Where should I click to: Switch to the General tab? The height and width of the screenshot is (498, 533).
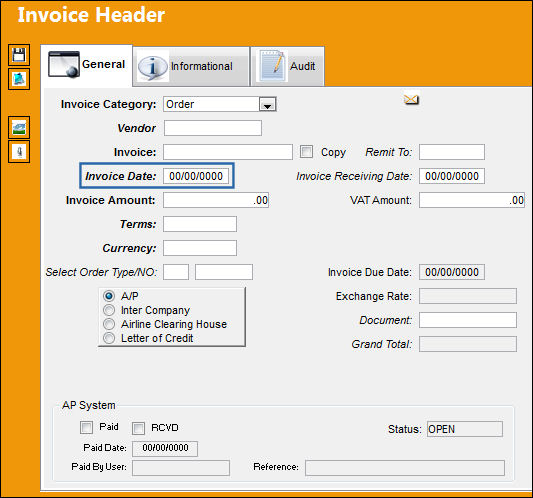tap(87, 65)
